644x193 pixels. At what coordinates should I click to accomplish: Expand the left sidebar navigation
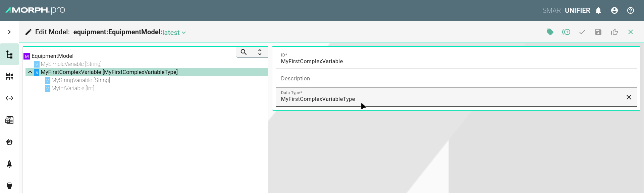tap(9, 32)
